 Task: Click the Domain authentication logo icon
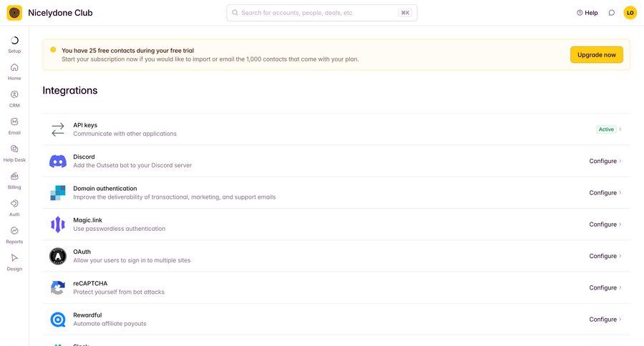click(58, 193)
